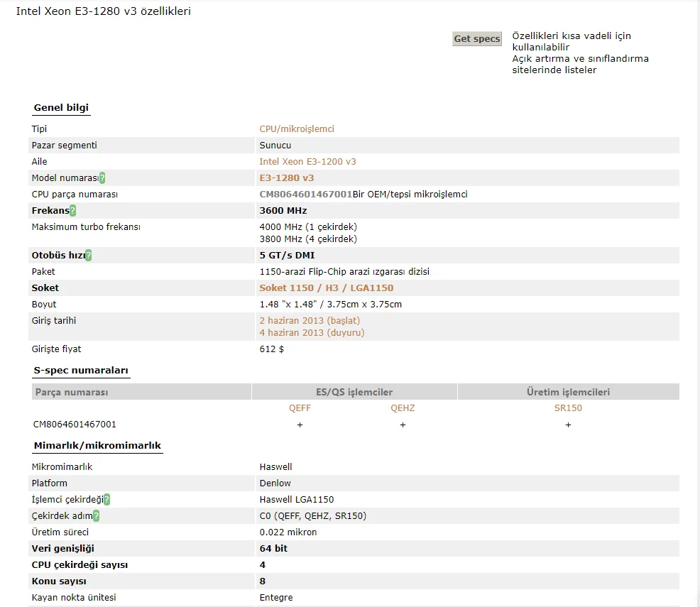
Task: Open the Soket 1150 / H3 / LGA1150 link
Action: pos(327,288)
